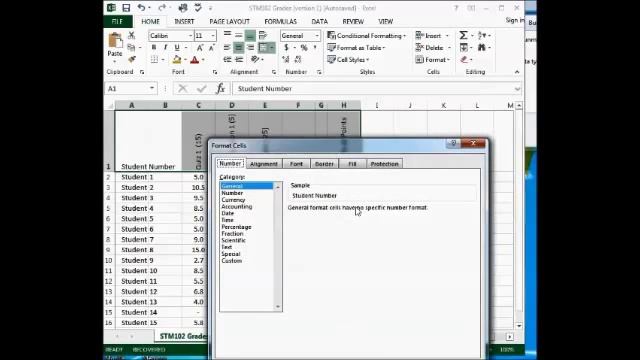Click the Merge & Center icon

click(x=263, y=48)
